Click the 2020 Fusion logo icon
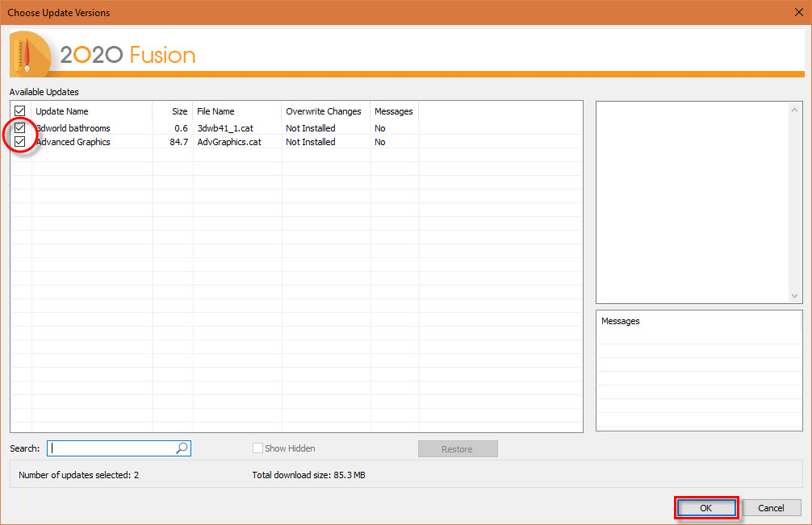Image resolution: width=812 pixels, height=525 pixels. coord(28,53)
